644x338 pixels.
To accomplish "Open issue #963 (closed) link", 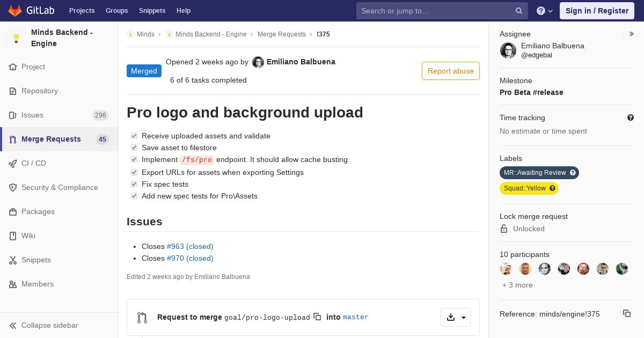I will 190,246.
